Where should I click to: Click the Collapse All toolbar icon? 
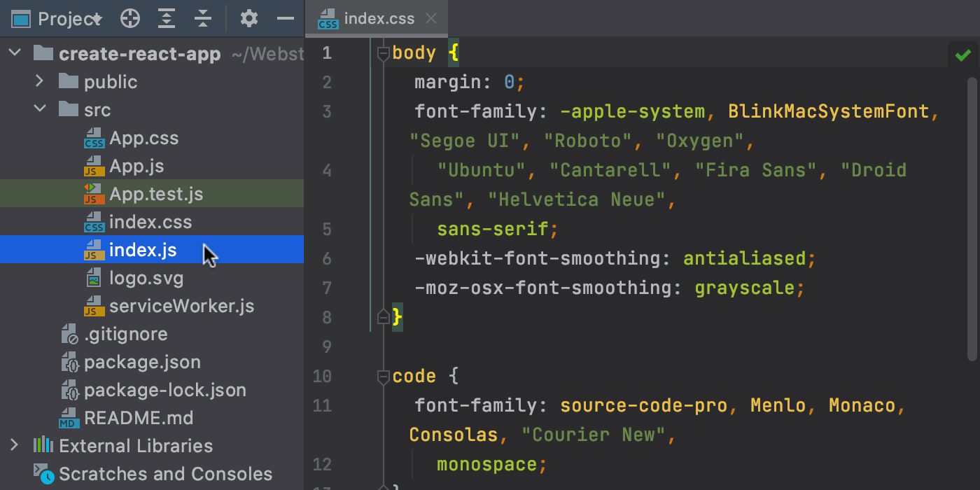click(x=203, y=19)
